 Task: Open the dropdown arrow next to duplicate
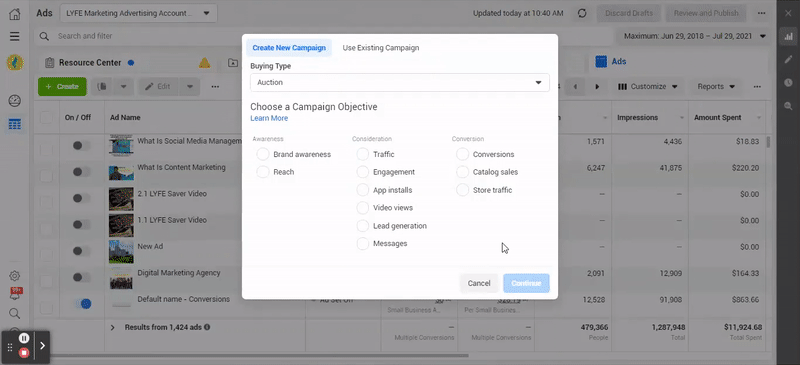click(123, 87)
